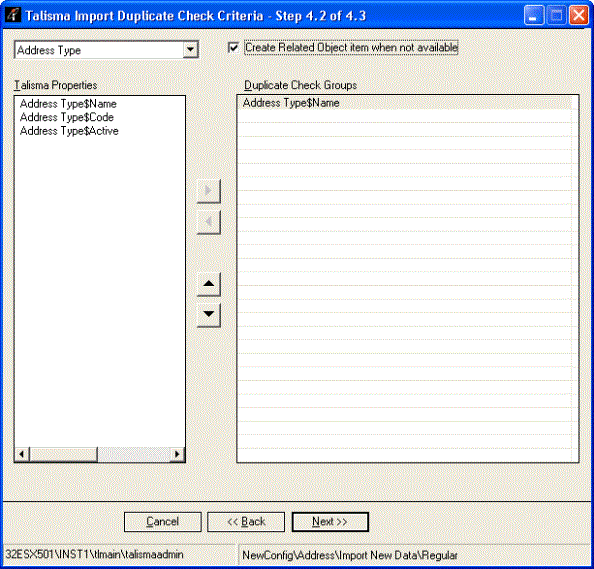
Task: Click the Cancel button
Action: click(x=163, y=522)
